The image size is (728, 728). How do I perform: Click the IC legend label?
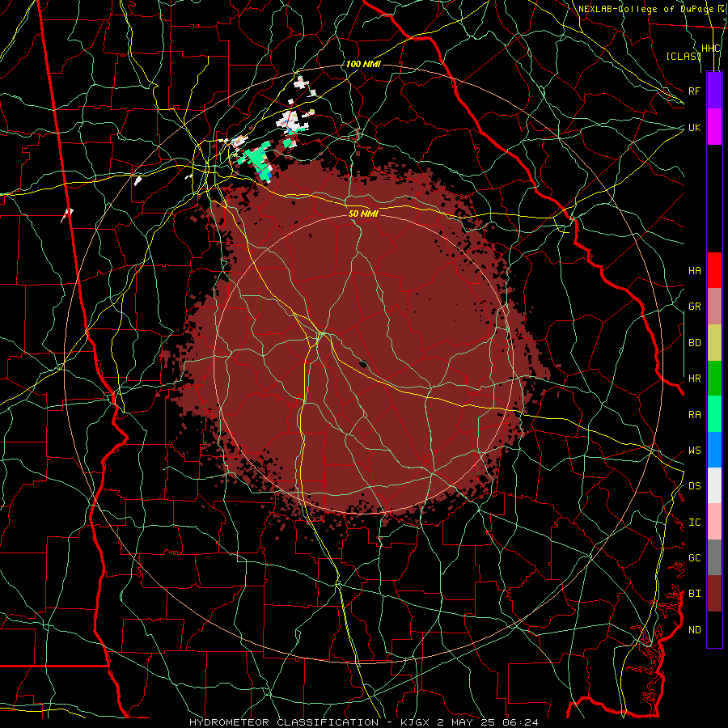coord(694,523)
